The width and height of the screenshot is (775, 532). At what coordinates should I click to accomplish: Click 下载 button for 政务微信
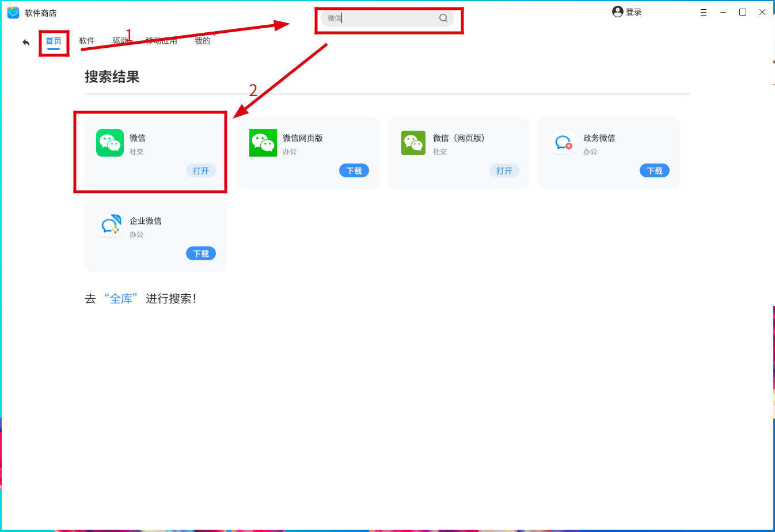(655, 171)
